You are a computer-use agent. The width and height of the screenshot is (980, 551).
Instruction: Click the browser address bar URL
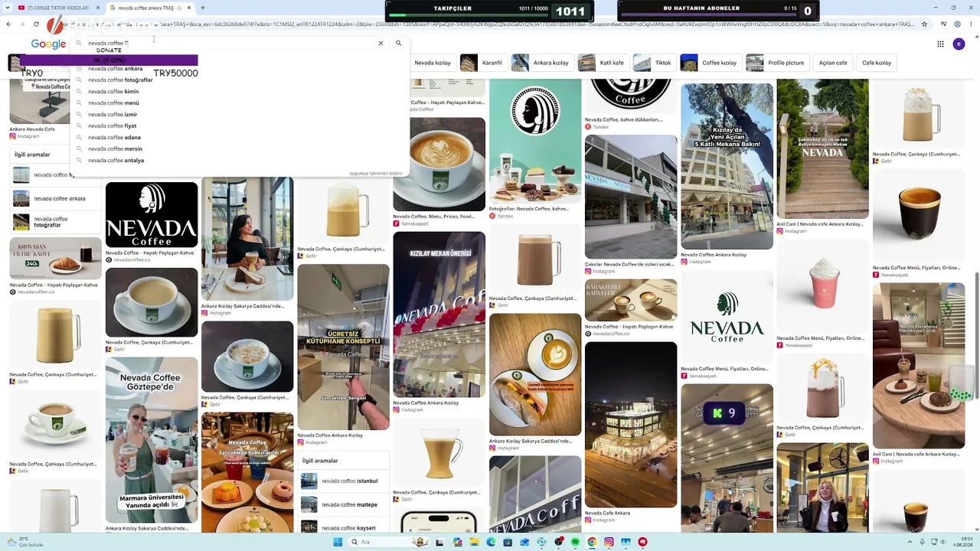point(490,24)
